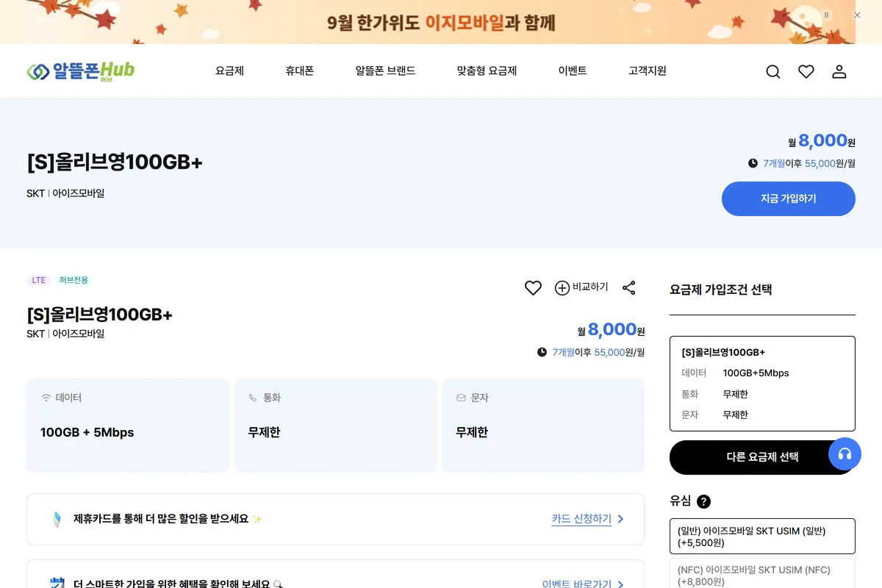Open the 맞춤형 요금제 menu

pos(487,71)
